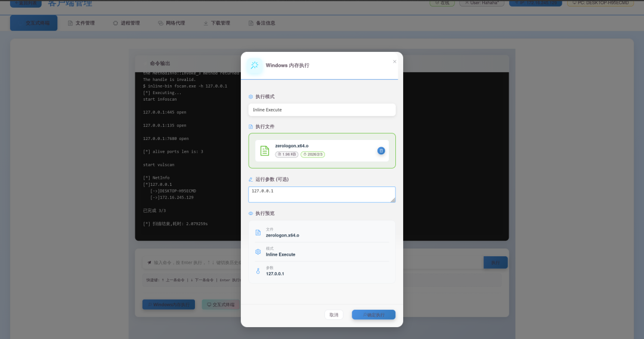Click the 下载管理 tab download icon
The height and width of the screenshot is (339, 644).
tap(206, 23)
